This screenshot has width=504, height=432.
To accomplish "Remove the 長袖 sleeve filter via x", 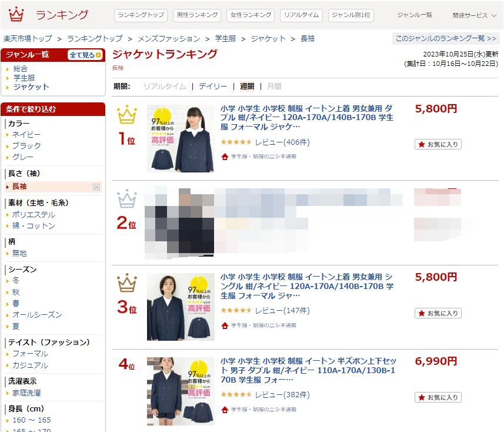I will (x=96, y=187).
